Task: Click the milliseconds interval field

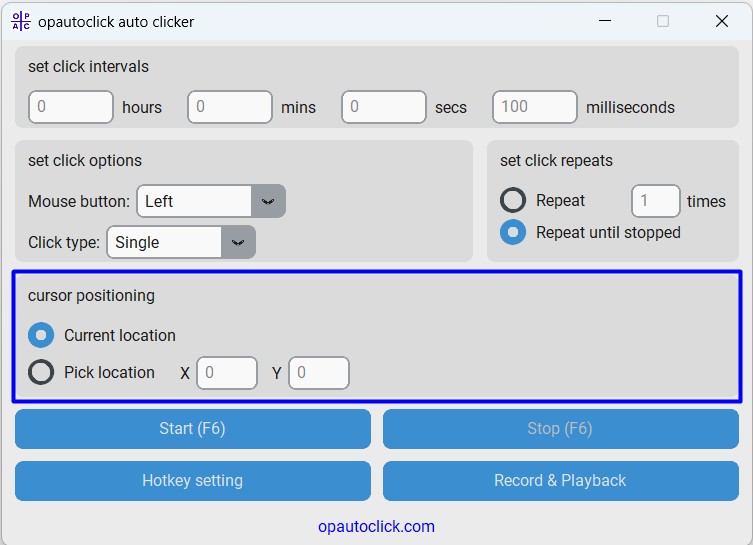Action: pos(534,107)
